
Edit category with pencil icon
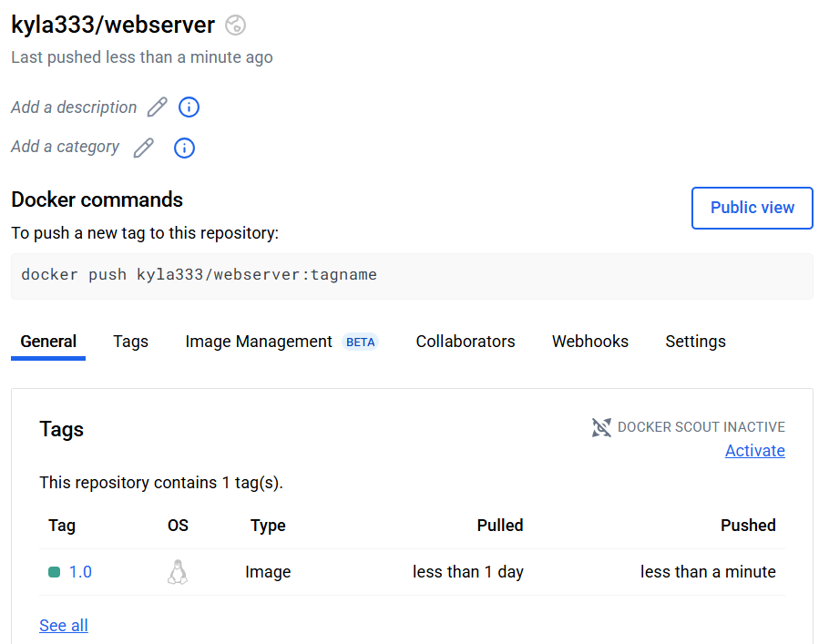[x=143, y=148]
